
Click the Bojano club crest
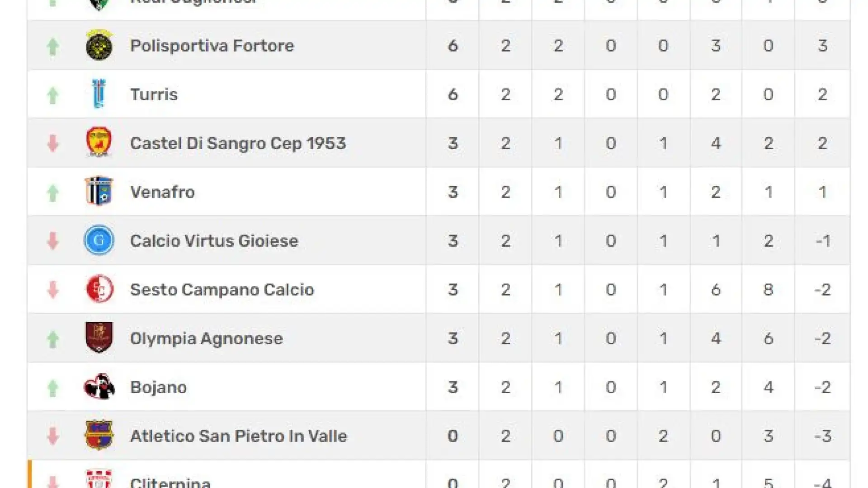click(x=99, y=387)
